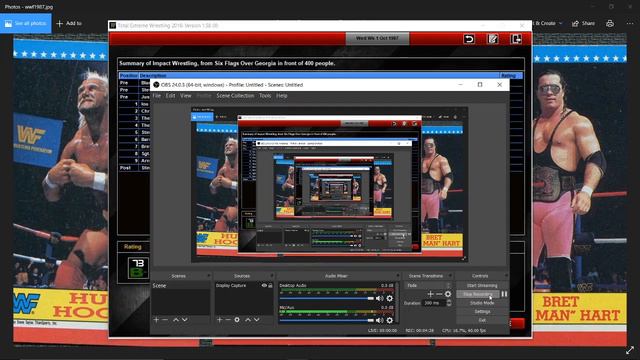Remove selected scene with minus icon
This screenshot has width=640, height=360.
pyautogui.click(x=165, y=320)
